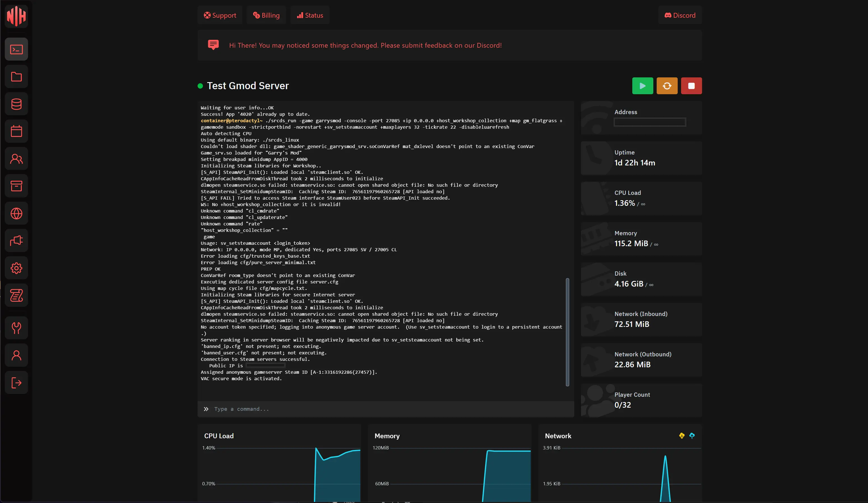Open the Backups archive icon in sidebar
This screenshot has width=868, height=503.
16,186
